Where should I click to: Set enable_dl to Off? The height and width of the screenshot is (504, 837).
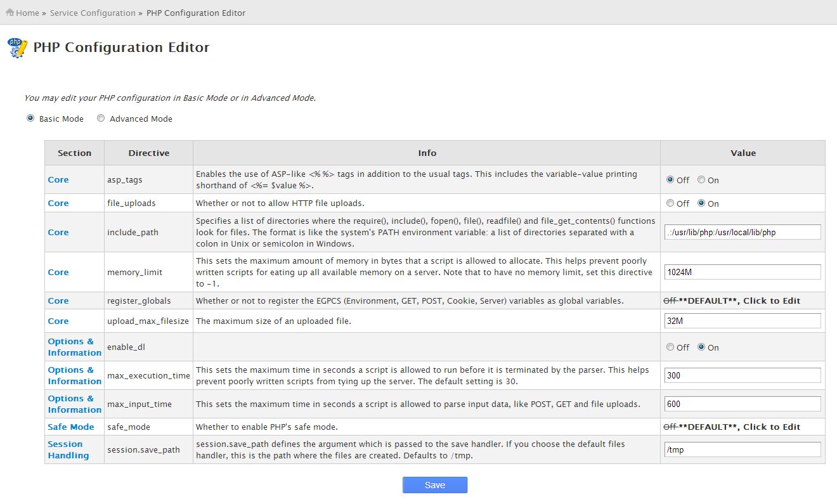(x=670, y=347)
